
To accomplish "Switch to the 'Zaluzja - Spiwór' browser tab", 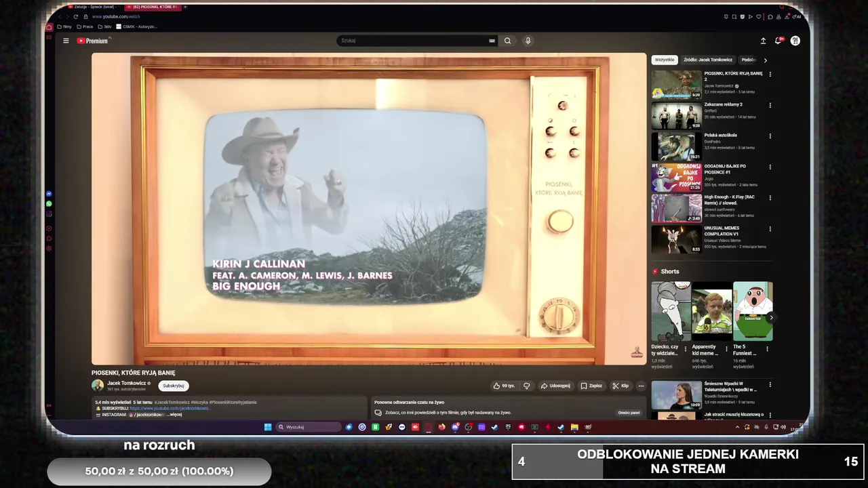I will coord(94,7).
